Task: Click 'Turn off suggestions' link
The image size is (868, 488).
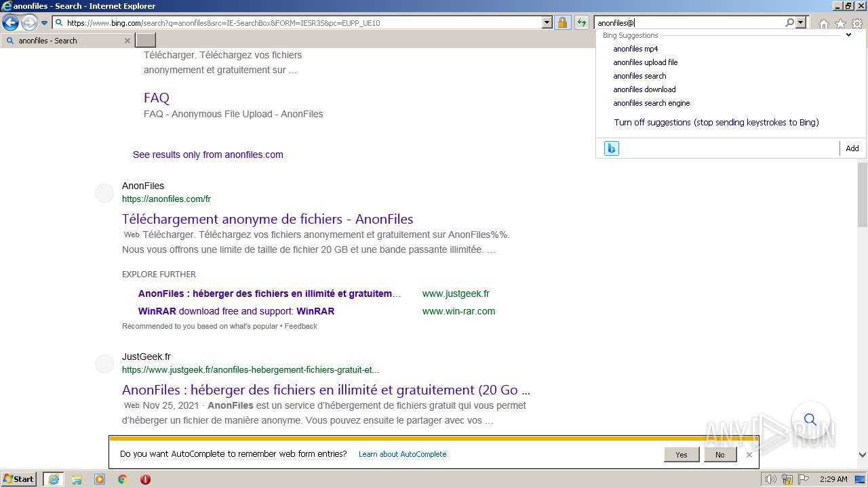Action: (716, 123)
